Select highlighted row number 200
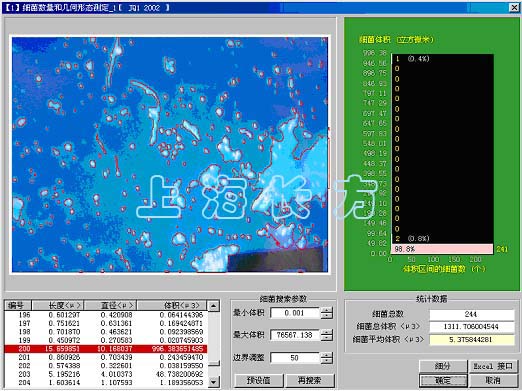Image resolution: width=522 pixels, height=391 pixels. (106, 349)
